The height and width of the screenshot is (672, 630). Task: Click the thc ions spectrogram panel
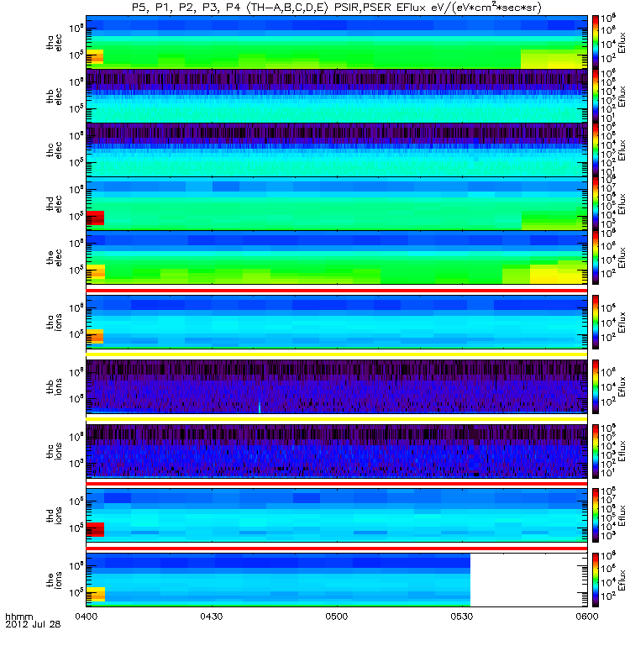point(337,451)
